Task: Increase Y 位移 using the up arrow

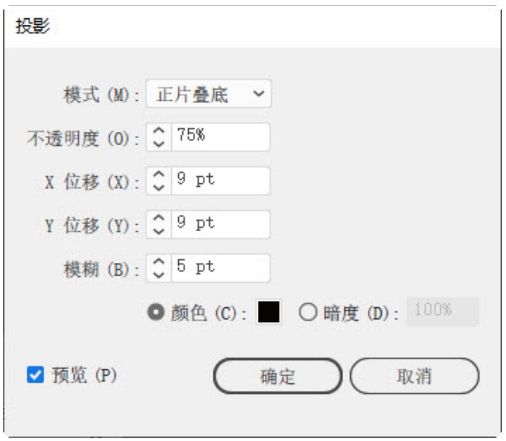Action: (x=159, y=218)
